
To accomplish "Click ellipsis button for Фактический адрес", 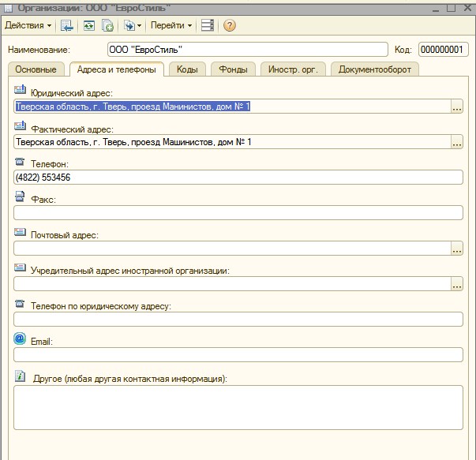I will pos(456,143).
